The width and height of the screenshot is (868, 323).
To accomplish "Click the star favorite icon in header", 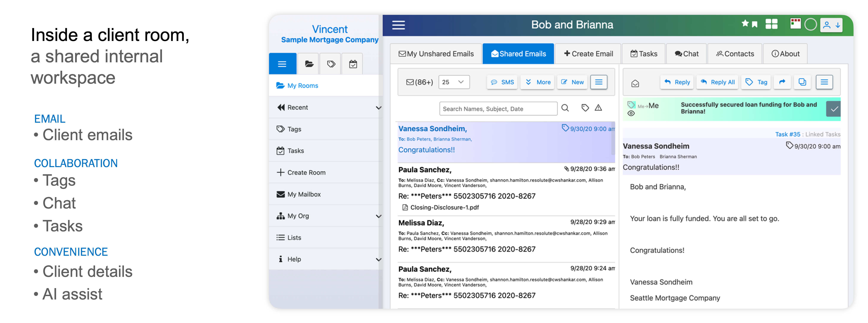I will point(745,23).
